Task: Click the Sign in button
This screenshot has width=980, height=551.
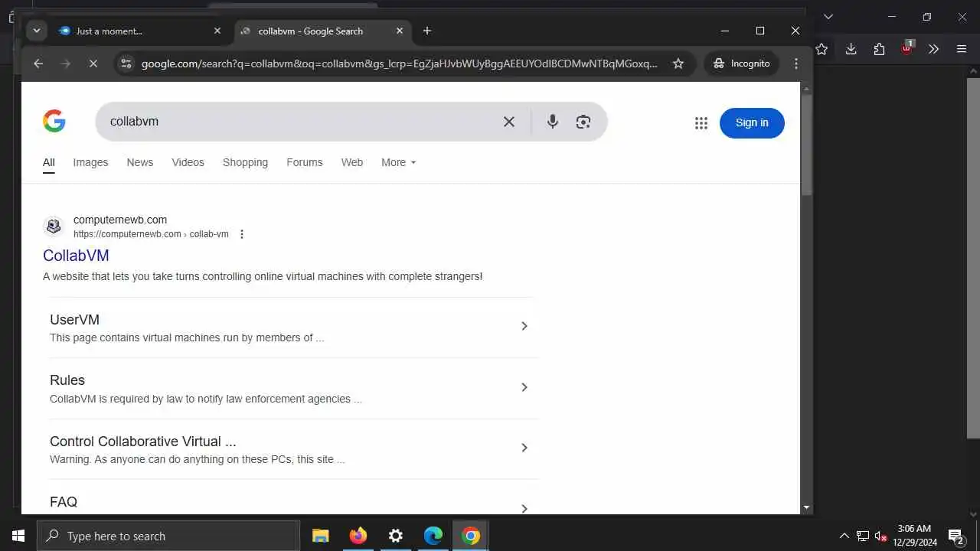Action: click(752, 122)
